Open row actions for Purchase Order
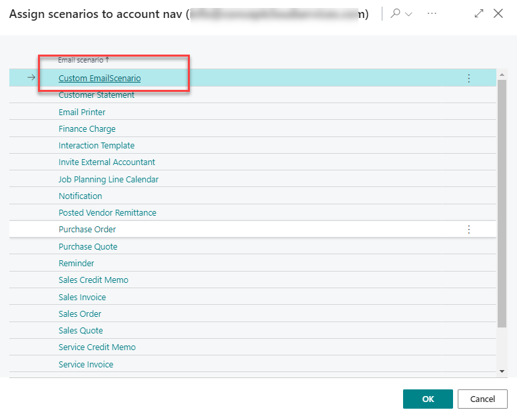Screen dimensions: 517x420 [x=468, y=229]
